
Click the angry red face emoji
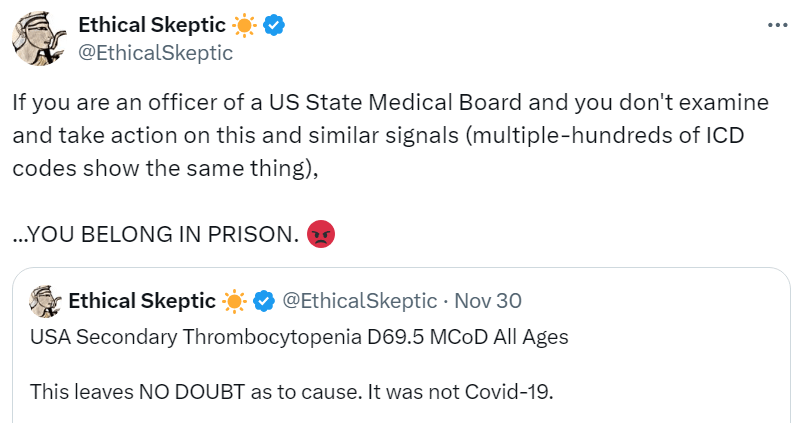pos(322,234)
